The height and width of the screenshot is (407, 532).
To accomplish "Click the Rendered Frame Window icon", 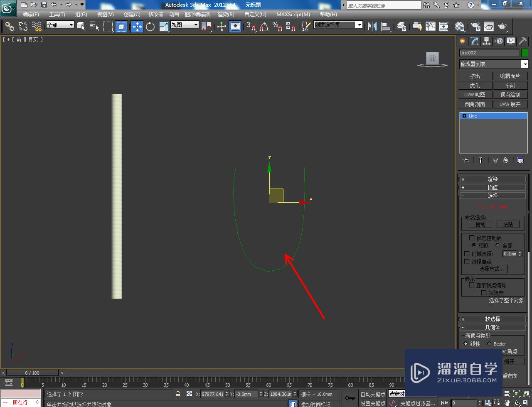I will click(489, 27).
